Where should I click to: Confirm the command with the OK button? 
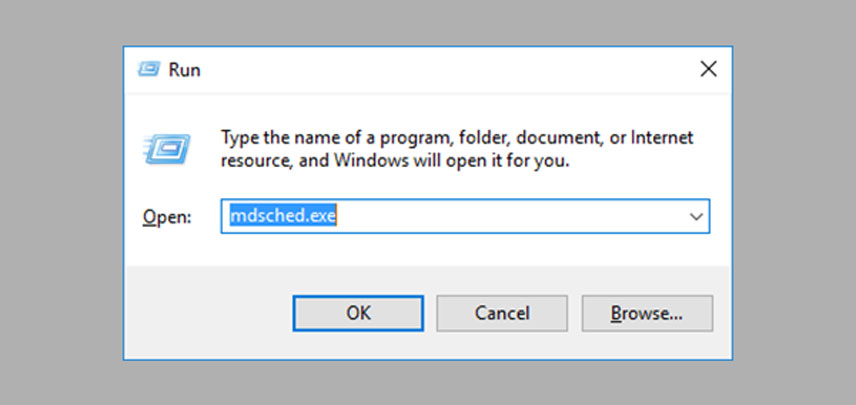click(x=358, y=313)
